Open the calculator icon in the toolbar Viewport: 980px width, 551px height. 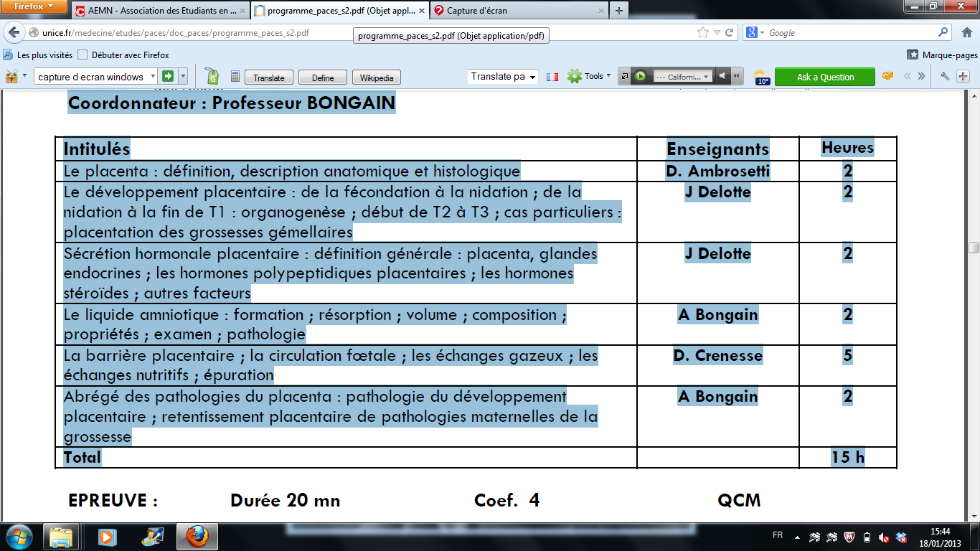pyautogui.click(x=235, y=77)
